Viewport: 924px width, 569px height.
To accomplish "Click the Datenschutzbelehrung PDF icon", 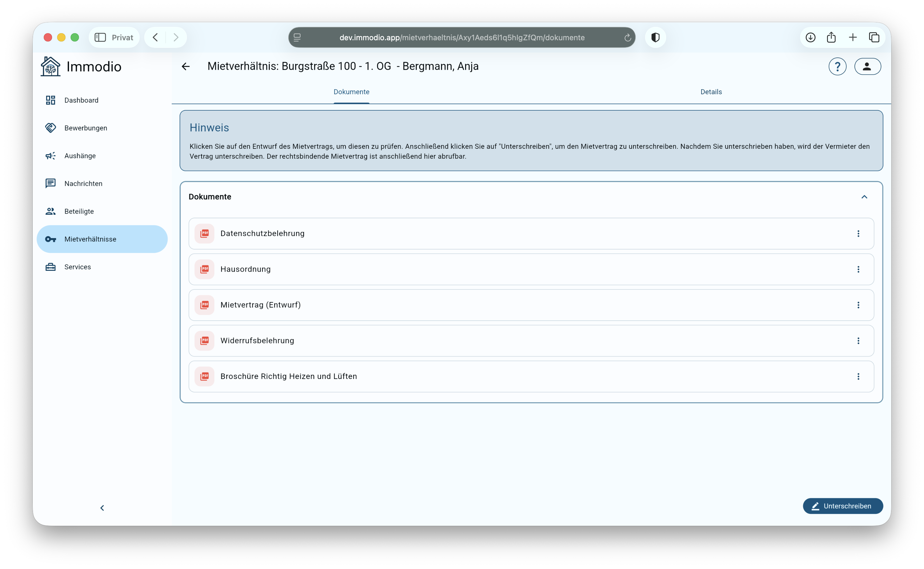I will (x=204, y=234).
